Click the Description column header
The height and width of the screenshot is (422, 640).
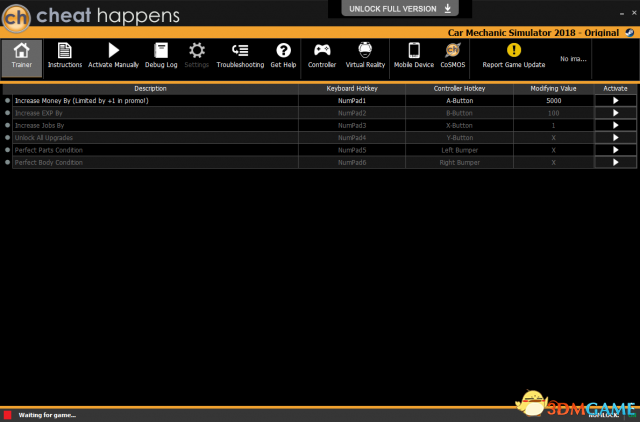(x=150, y=89)
